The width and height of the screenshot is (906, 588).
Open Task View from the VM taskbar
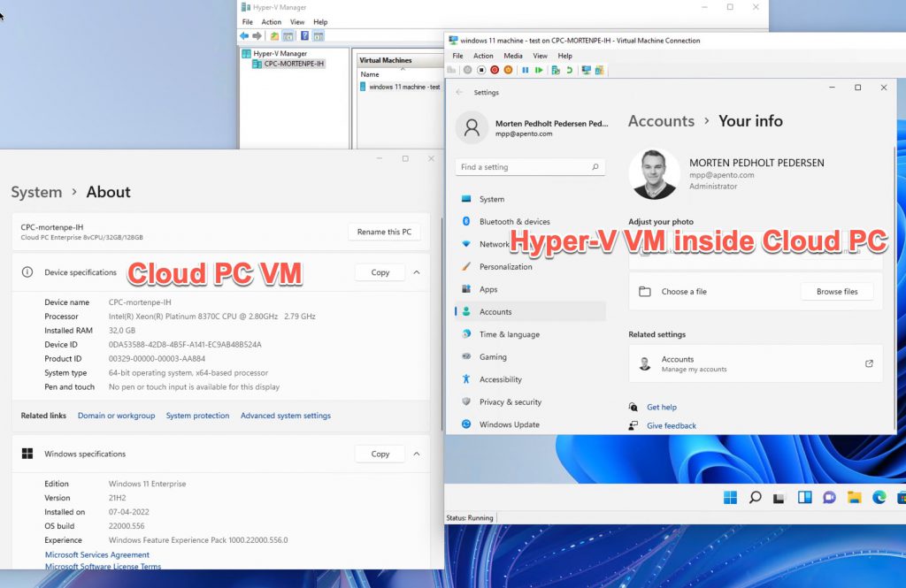click(779, 497)
